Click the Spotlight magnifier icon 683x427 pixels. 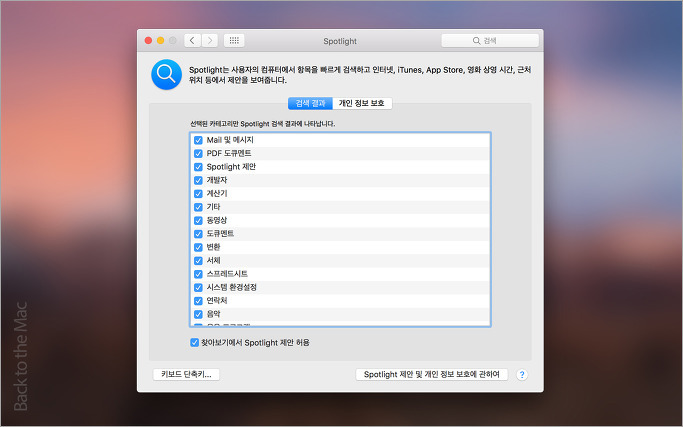[166, 75]
